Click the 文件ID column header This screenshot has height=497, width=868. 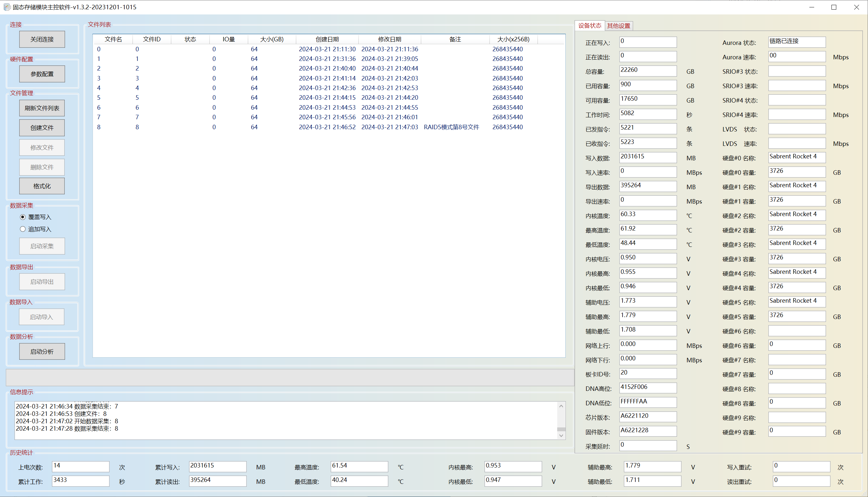click(152, 39)
